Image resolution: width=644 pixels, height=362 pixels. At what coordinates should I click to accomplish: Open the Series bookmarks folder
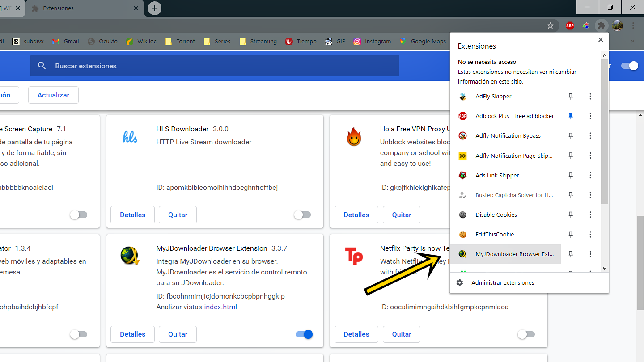pyautogui.click(x=217, y=41)
